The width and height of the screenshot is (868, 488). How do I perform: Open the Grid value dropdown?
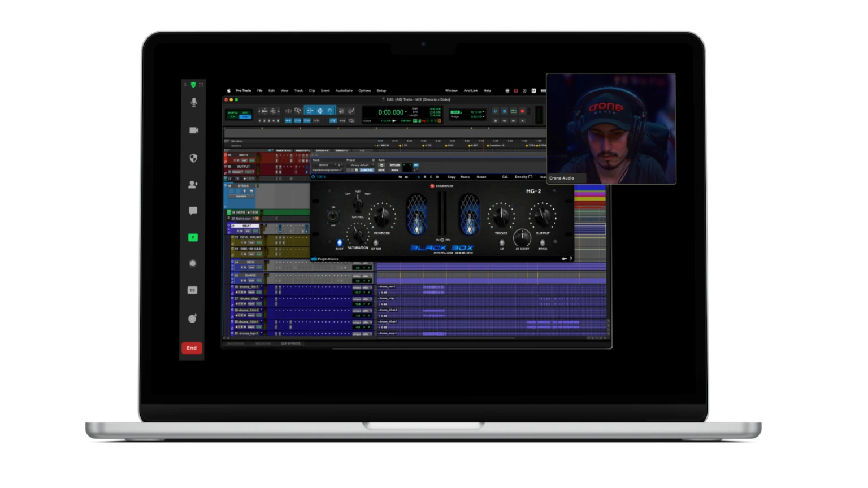483,112
